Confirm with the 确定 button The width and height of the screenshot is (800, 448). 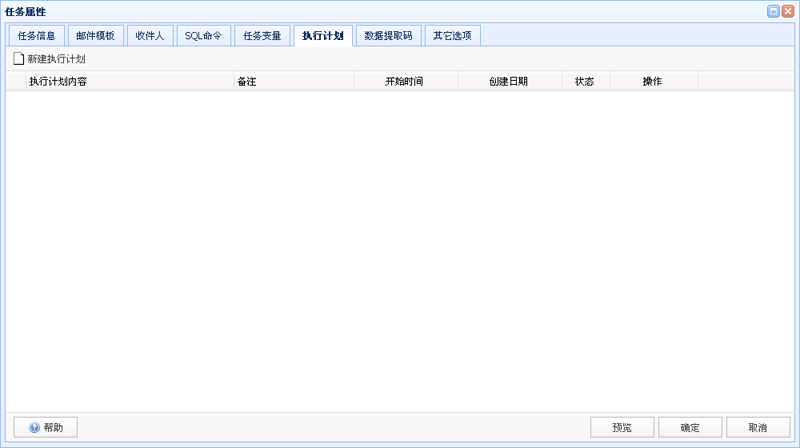[690, 427]
